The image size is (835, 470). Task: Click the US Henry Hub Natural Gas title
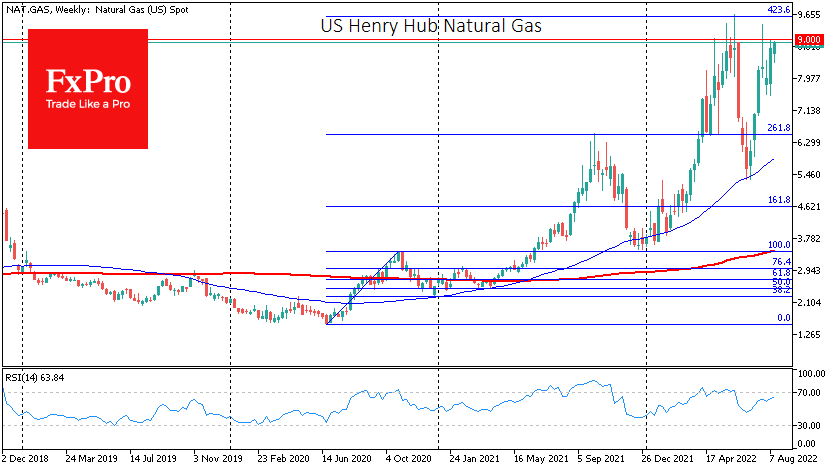click(x=431, y=27)
